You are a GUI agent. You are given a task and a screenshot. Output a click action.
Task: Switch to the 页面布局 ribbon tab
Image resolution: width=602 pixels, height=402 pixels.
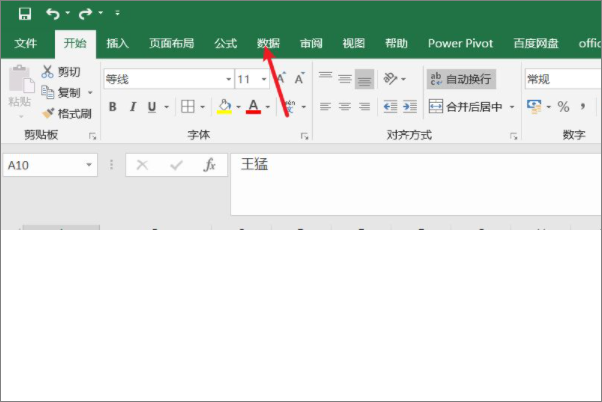click(x=172, y=43)
